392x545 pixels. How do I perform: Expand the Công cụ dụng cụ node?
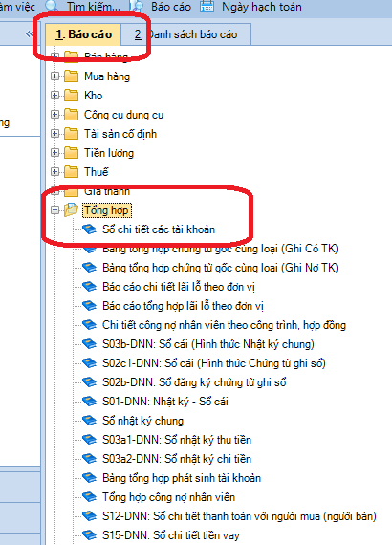(54, 114)
